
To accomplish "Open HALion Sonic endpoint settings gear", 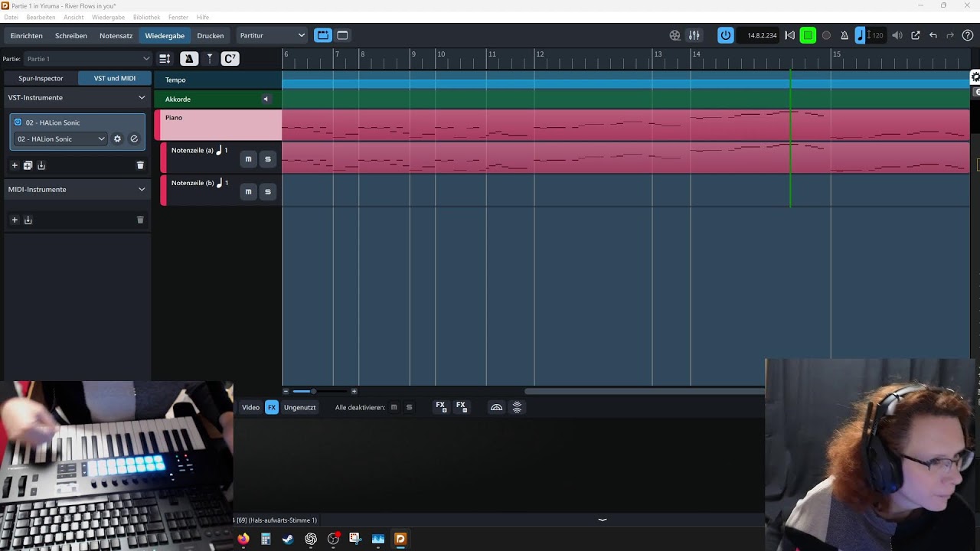I will (x=117, y=139).
